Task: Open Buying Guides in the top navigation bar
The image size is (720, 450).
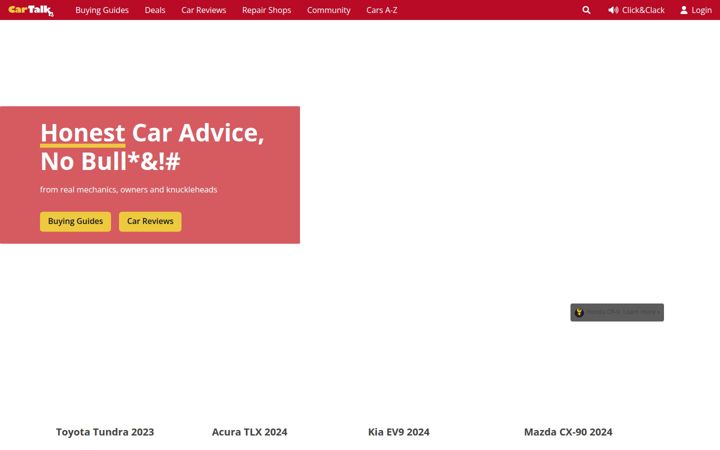Action: click(x=102, y=10)
